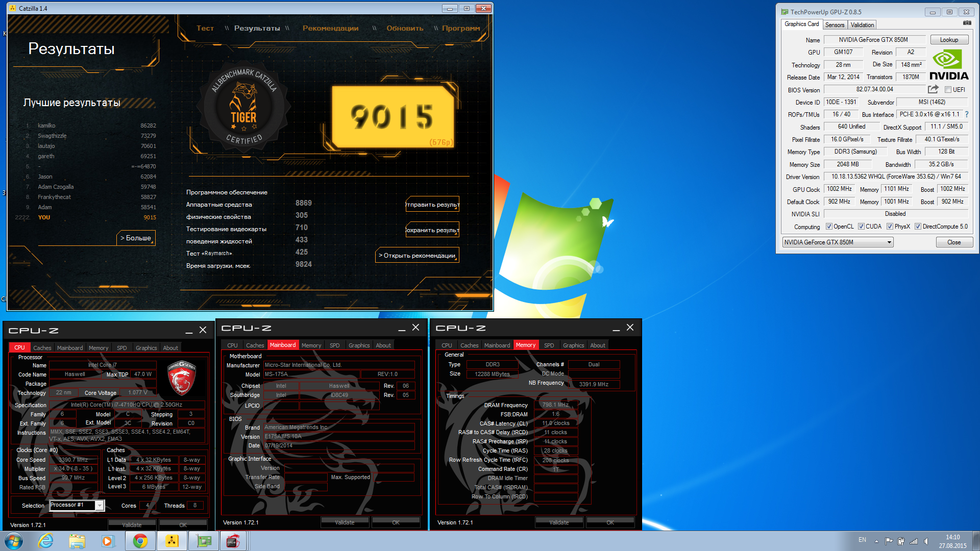The height and width of the screenshot is (551, 980).
Task: Close the right CPU-Z Memory window
Action: [x=630, y=328]
